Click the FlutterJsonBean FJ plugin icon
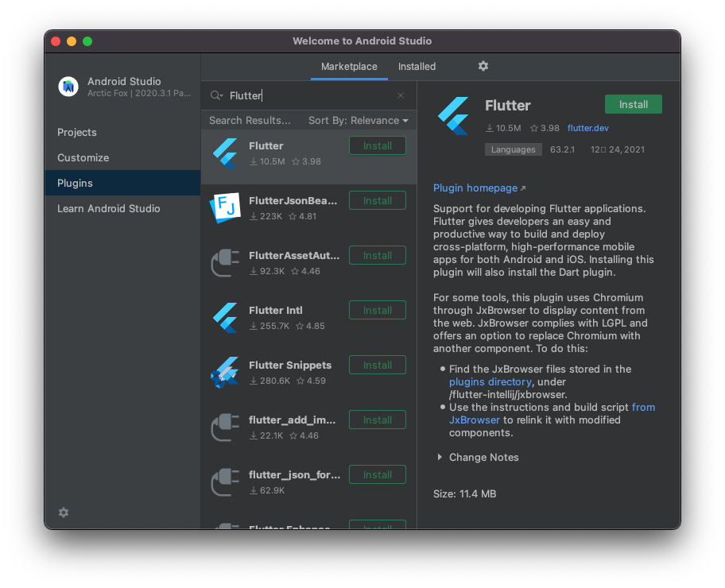Screen dimensions: 725x588 point(225,208)
